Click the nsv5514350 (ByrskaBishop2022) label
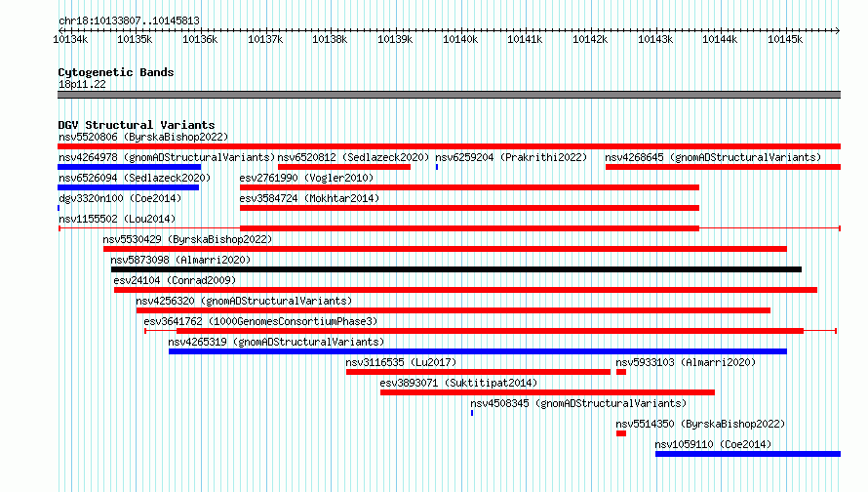868x492 pixels. point(700,424)
